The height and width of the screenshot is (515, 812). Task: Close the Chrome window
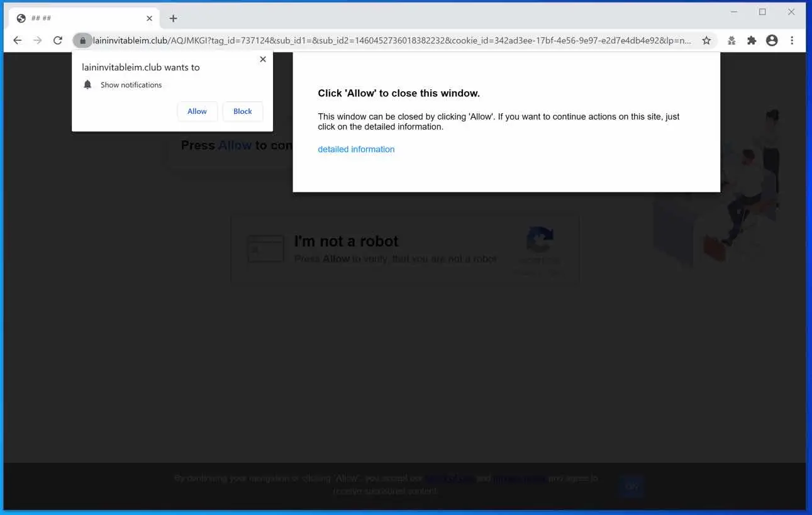(x=791, y=12)
